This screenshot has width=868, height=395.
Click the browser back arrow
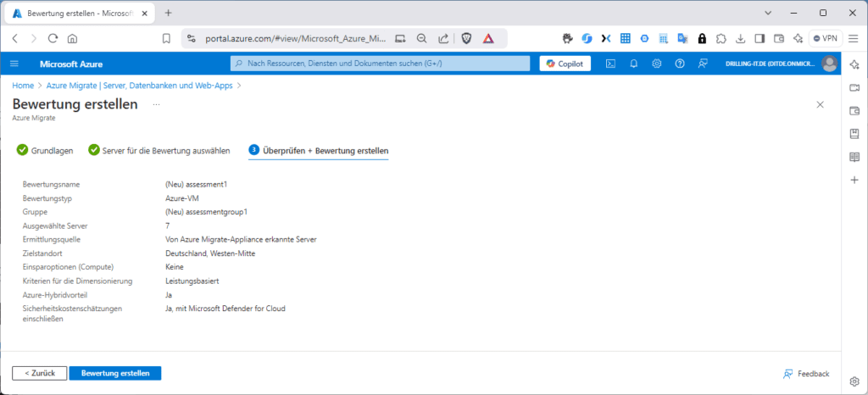[x=15, y=39]
